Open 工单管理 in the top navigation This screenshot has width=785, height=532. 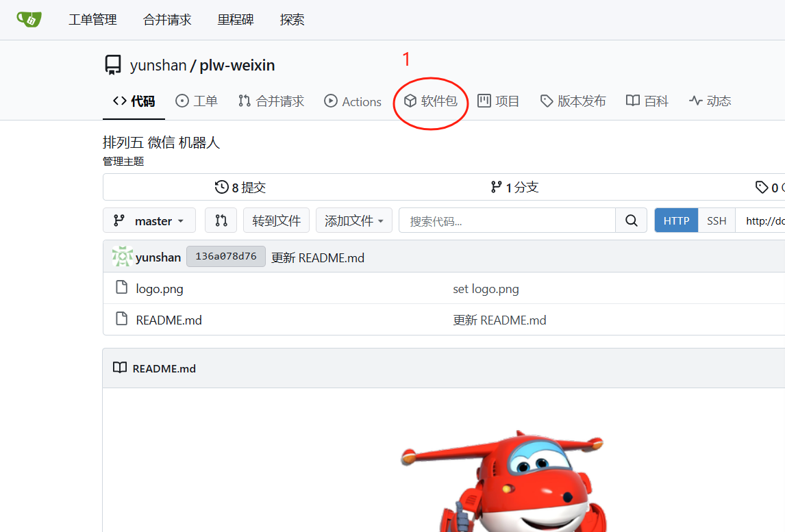coord(92,20)
